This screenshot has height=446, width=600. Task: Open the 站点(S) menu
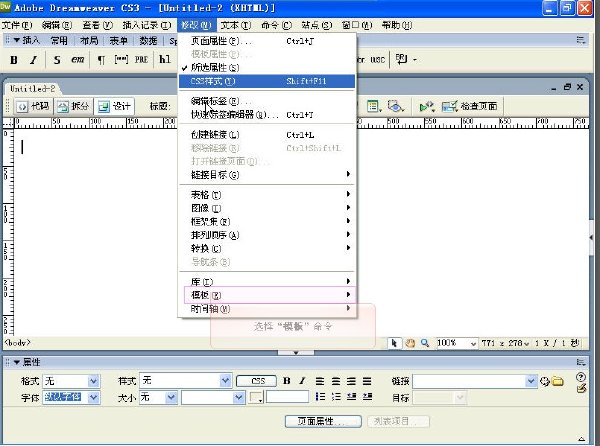pyautogui.click(x=316, y=25)
